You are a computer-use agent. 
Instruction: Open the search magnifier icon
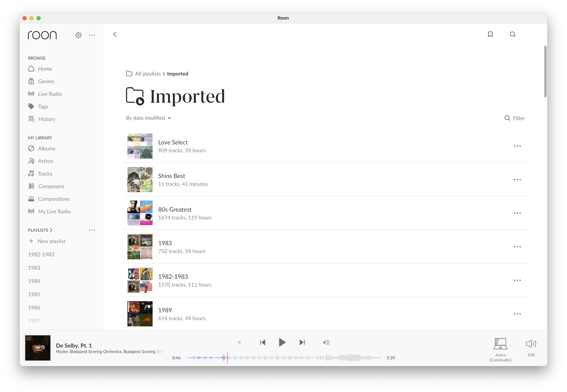512,34
